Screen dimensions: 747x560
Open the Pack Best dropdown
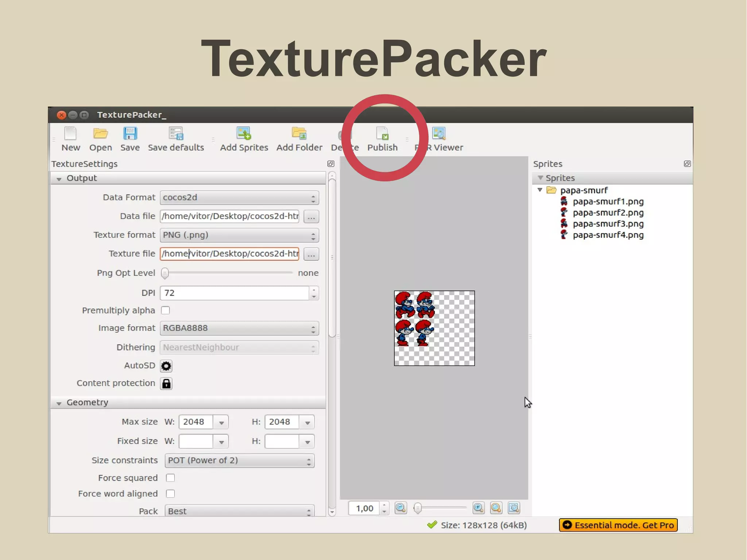239,511
